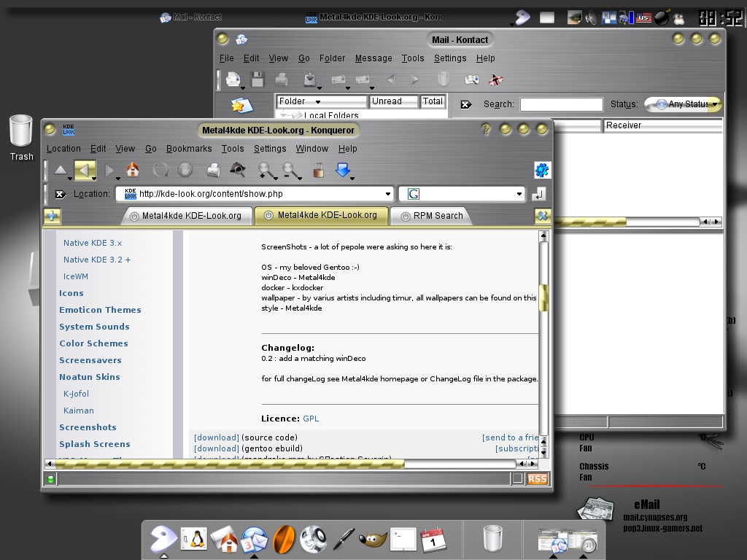Open Any Status dropdown in Kontact
Screen dimensions: 747x560
click(x=683, y=104)
